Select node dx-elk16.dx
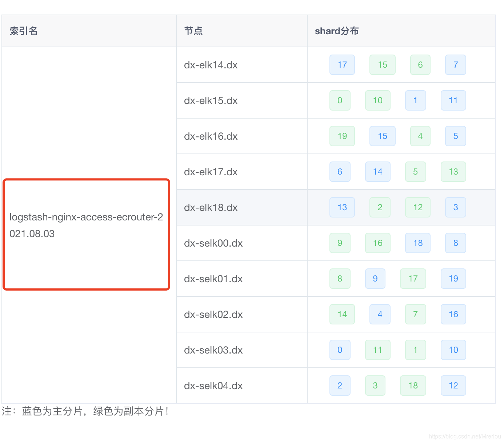This screenshot has height=443, width=504. pos(211,136)
